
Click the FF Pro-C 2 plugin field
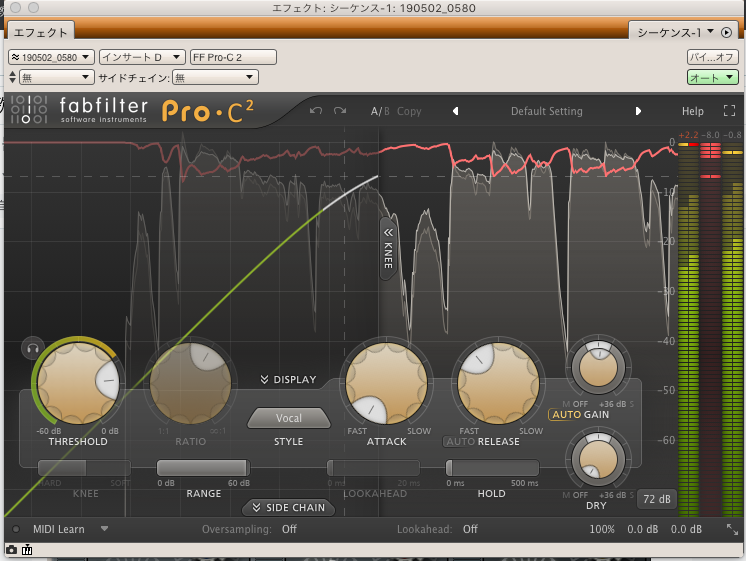point(233,57)
